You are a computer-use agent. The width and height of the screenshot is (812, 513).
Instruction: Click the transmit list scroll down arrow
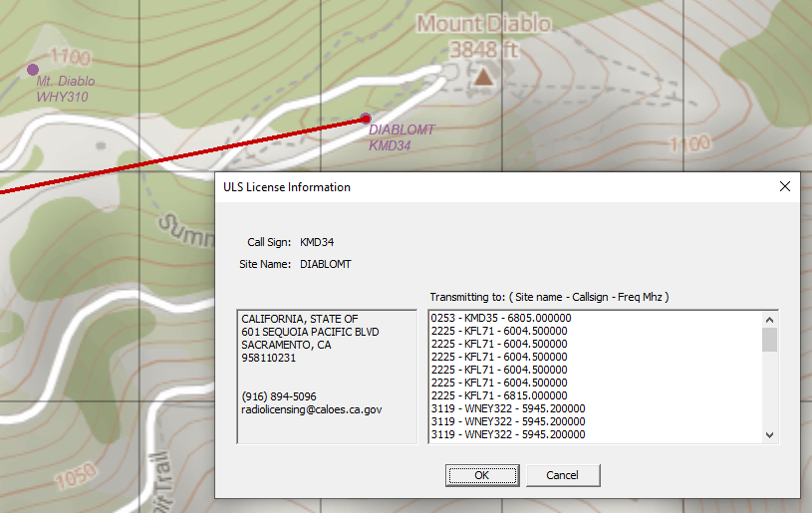[x=768, y=434]
